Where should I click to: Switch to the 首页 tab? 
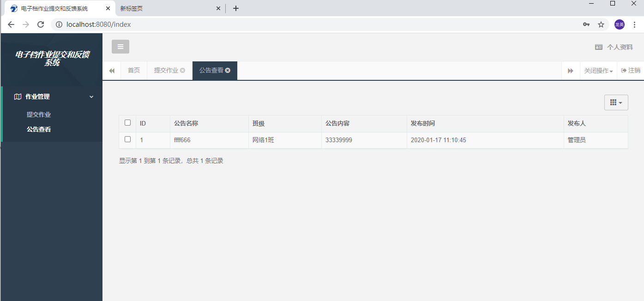click(134, 71)
